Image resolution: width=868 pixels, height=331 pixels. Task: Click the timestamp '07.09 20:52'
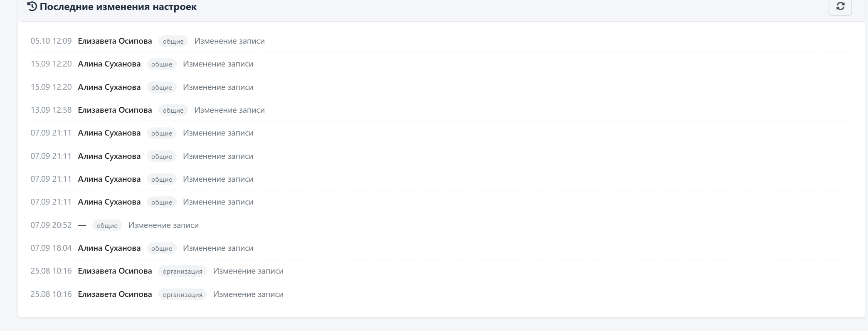[x=51, y=225]
